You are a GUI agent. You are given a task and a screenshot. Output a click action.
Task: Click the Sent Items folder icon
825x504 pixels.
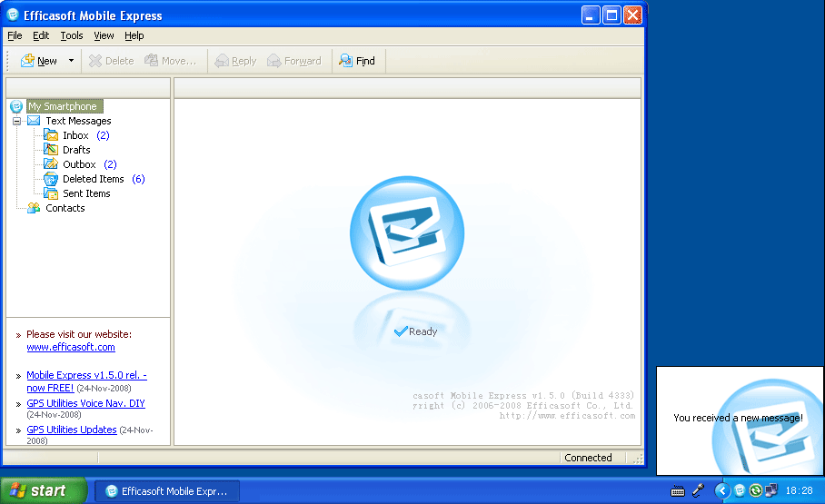point(51,193)
